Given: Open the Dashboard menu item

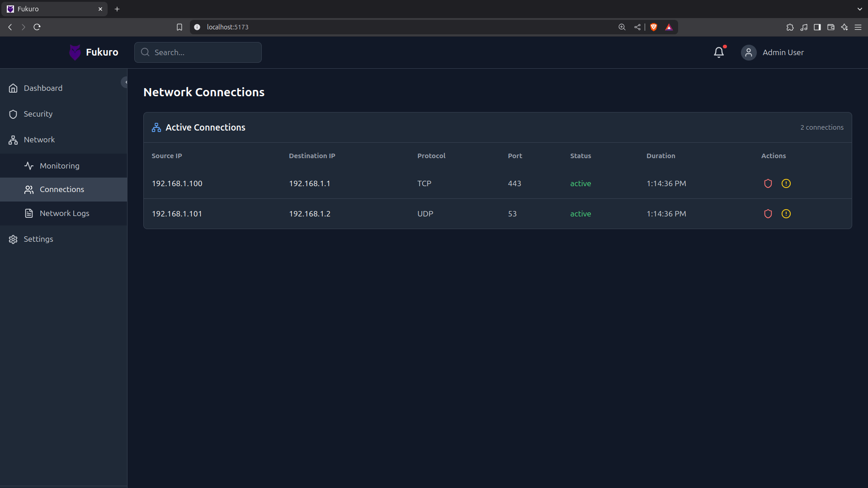Looking at the screenshot, I should click(x=43, y=88).
